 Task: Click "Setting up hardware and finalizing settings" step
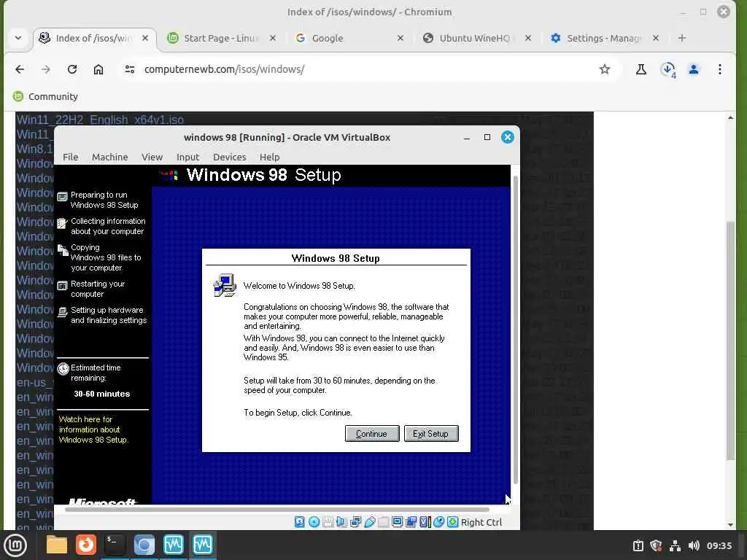(109, 315)
